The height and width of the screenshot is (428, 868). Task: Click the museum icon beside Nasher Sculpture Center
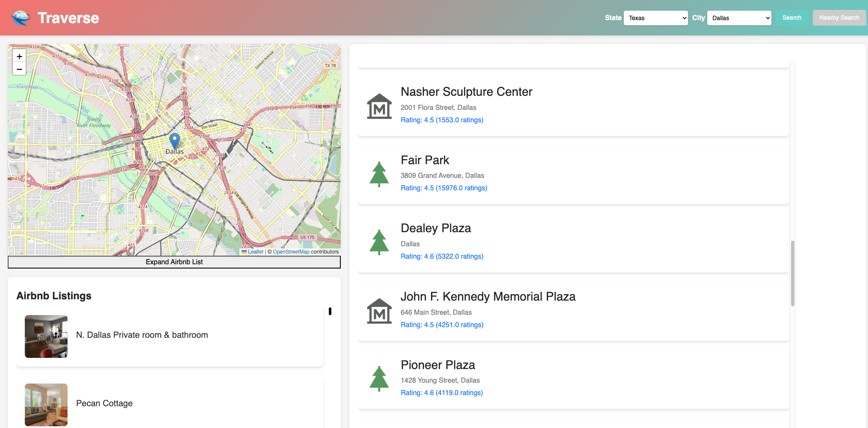coord(379,106)
